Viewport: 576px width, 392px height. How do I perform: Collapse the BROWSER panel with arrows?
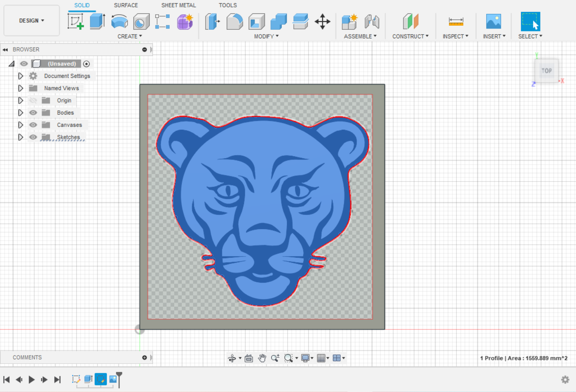pos(5,49)
